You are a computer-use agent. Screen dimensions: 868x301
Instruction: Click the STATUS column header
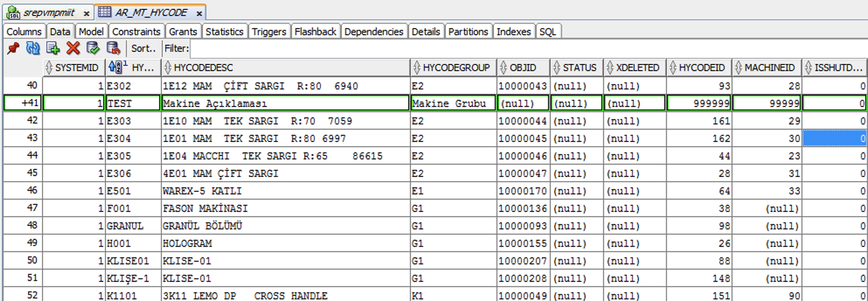click(576, 68)
